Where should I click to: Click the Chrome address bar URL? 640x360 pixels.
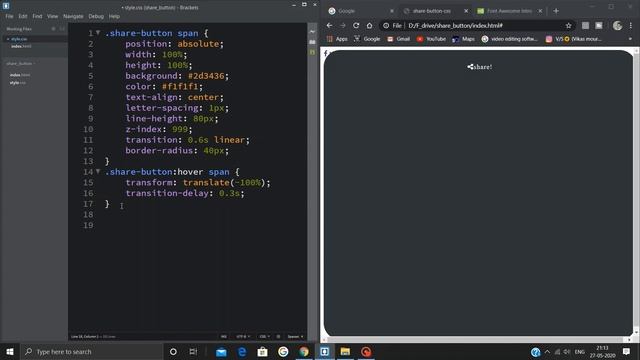tap(456, 26)
